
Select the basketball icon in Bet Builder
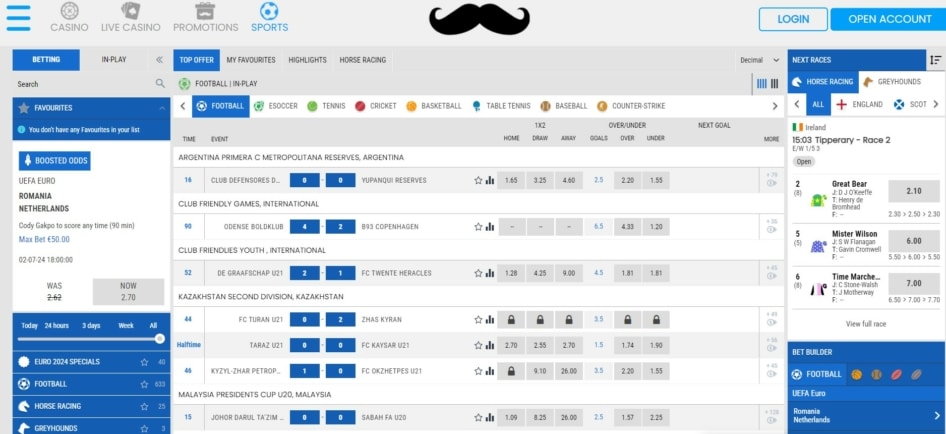pos(856,374)
